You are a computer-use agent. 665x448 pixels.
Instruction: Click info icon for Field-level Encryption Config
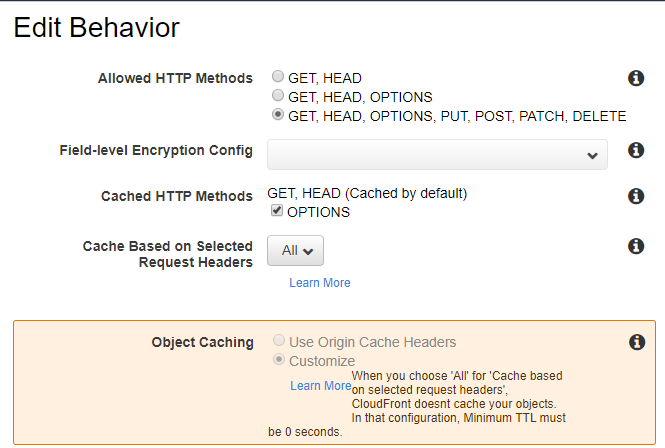click(x=635, y=151)
